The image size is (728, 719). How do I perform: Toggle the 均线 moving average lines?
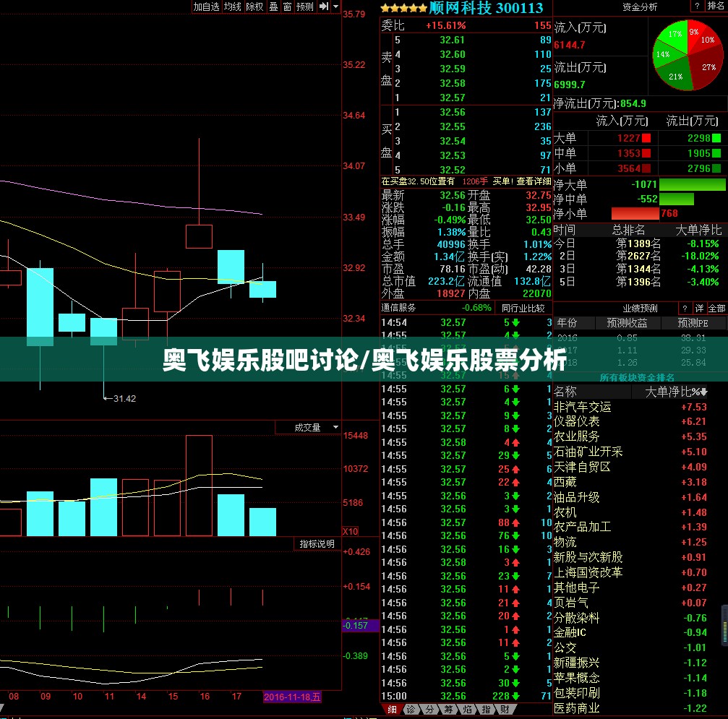pos(232,7)
